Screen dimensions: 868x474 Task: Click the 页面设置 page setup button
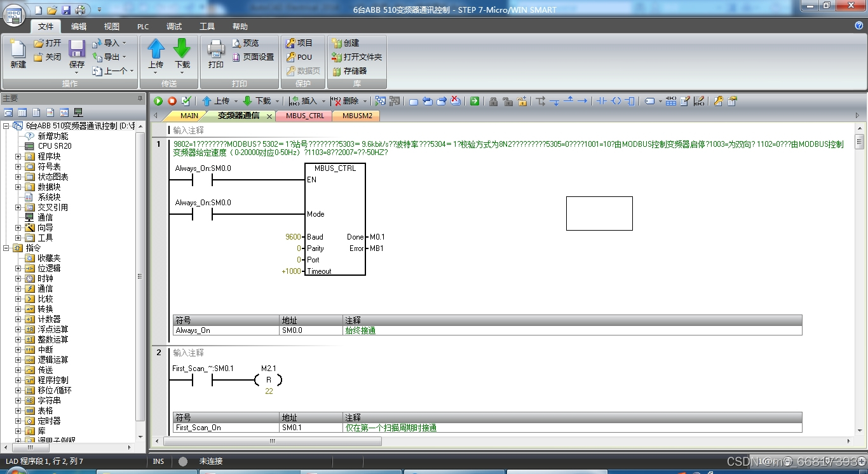[253, 57]
